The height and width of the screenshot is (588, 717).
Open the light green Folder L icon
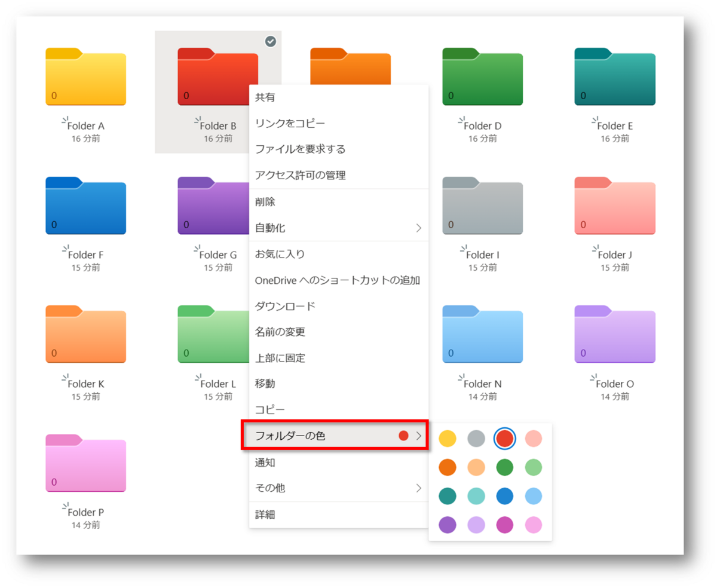pyautogui.click(x=213, y=334)
